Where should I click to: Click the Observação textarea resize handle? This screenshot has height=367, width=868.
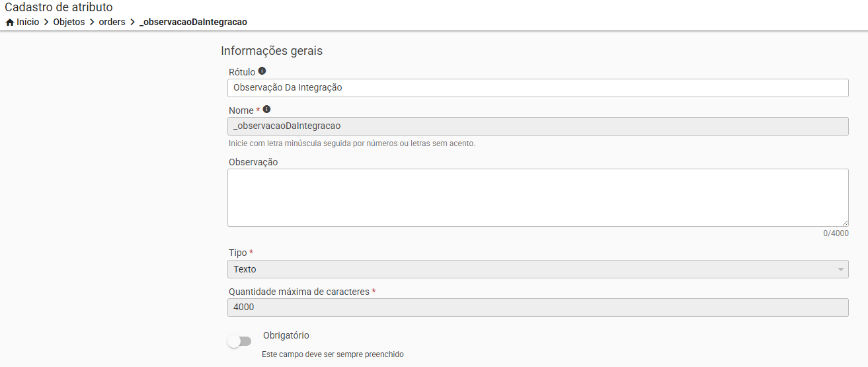(845, 224)
